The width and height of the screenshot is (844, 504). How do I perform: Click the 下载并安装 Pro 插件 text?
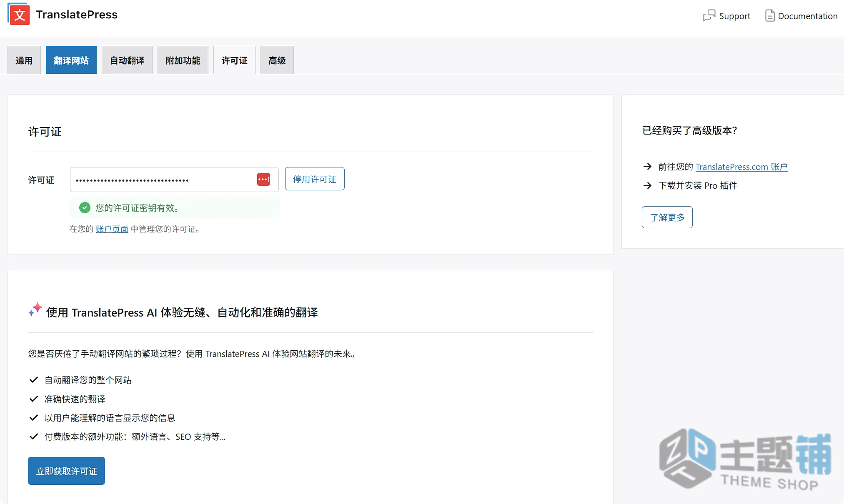click(698, 185)
